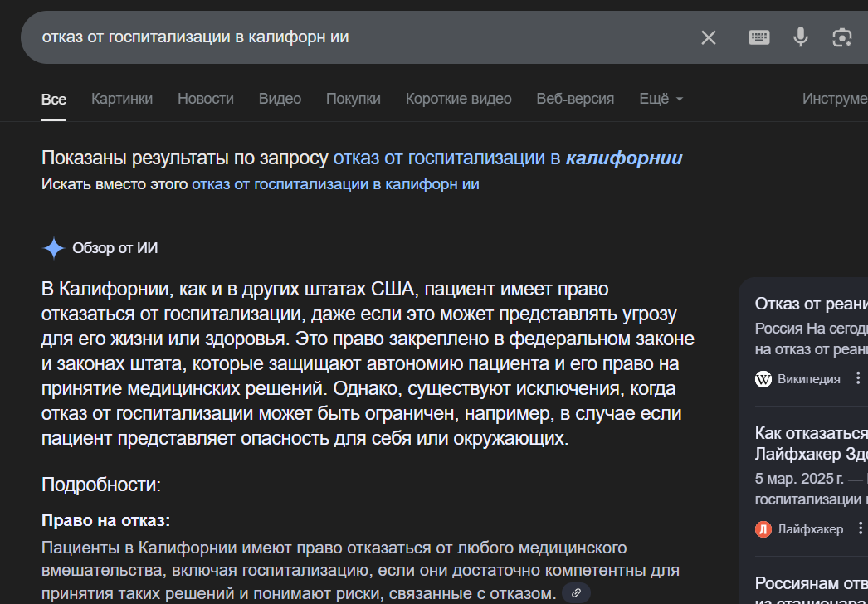The height and width of the screenshot is (604, 868).
Task: Open Google Lens image search
Action: (841, 37)
